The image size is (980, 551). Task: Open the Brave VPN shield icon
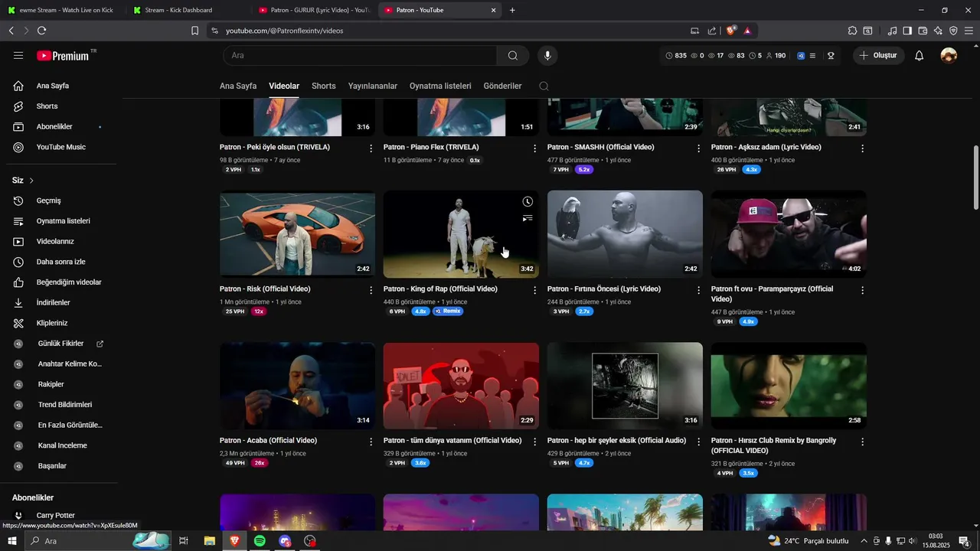point(953,31)
